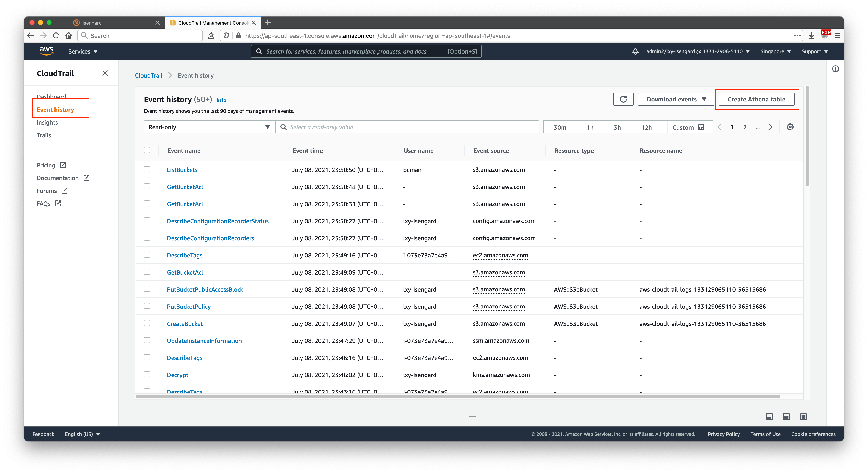Open the Singapore region dropdown
Image resolution: width=868 pixels, height=473 pixels.
tap(775, 51)
